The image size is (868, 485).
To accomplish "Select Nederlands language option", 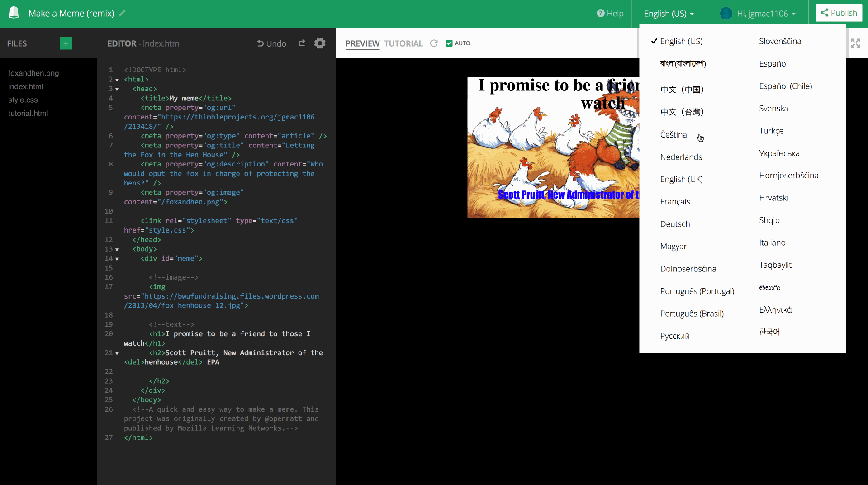I will 681,157.
